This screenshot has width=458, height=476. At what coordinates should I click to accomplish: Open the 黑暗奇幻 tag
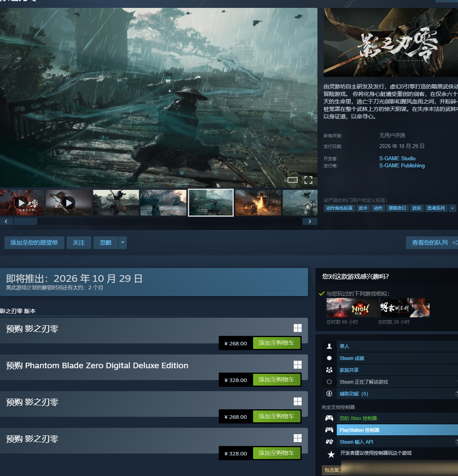(x=397, y=208)
